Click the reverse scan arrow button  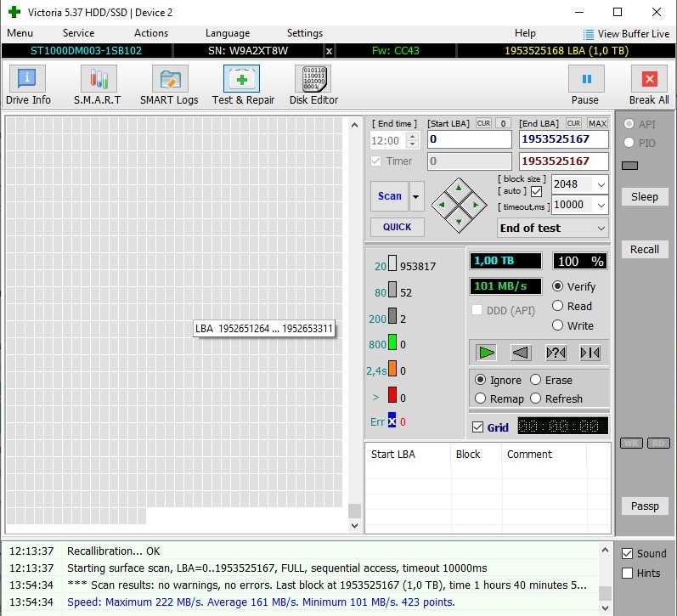pos(521,353)
